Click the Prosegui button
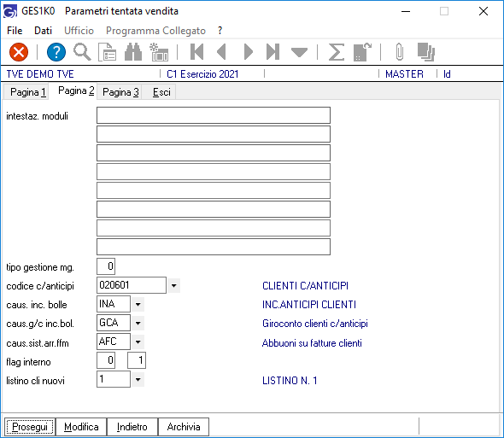This screenshot has height=438, width=504. 30,427
